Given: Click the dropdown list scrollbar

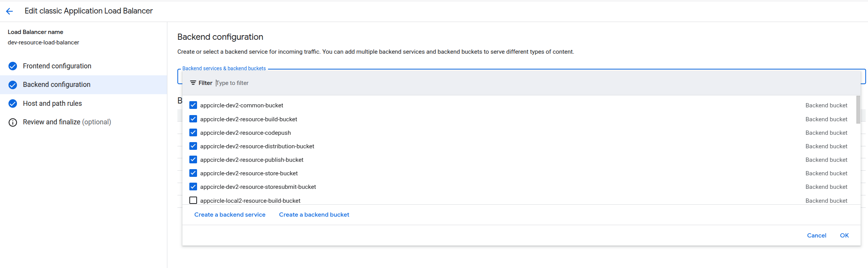Looking at the screenshot, I should point(858,110).
